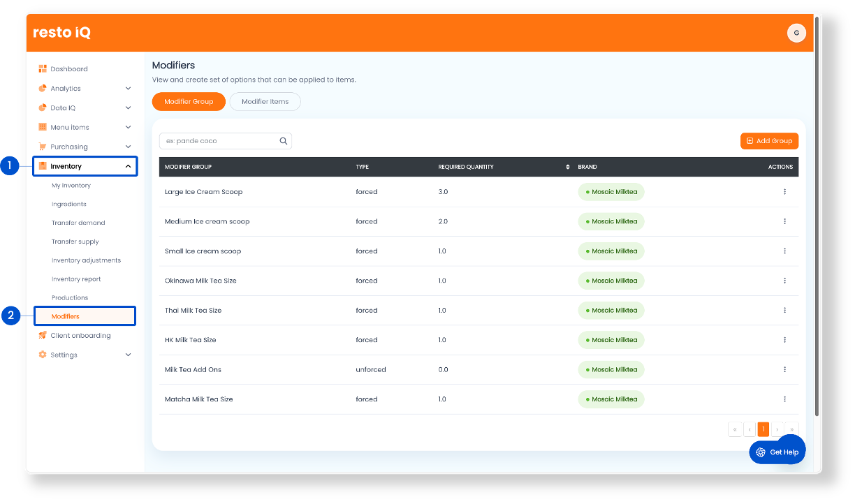855x504 pixels.
Task: Open the user avatar in top right
Action: tap(796, 33)
